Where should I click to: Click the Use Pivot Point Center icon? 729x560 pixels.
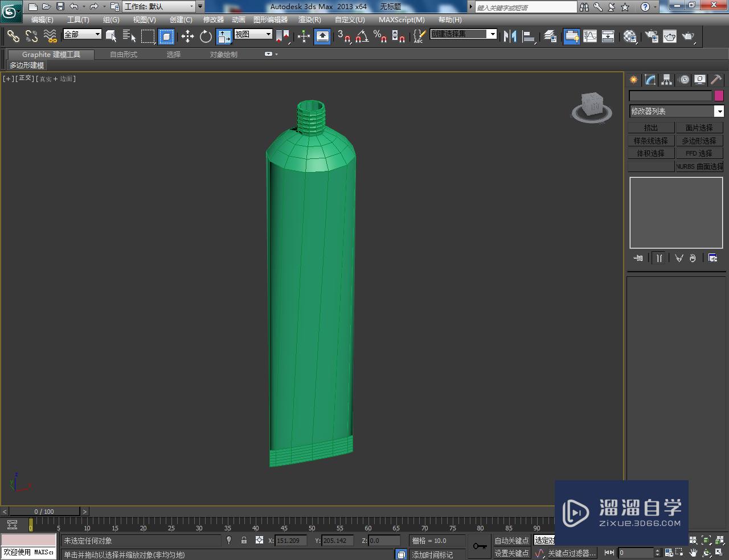click(282, 36)
